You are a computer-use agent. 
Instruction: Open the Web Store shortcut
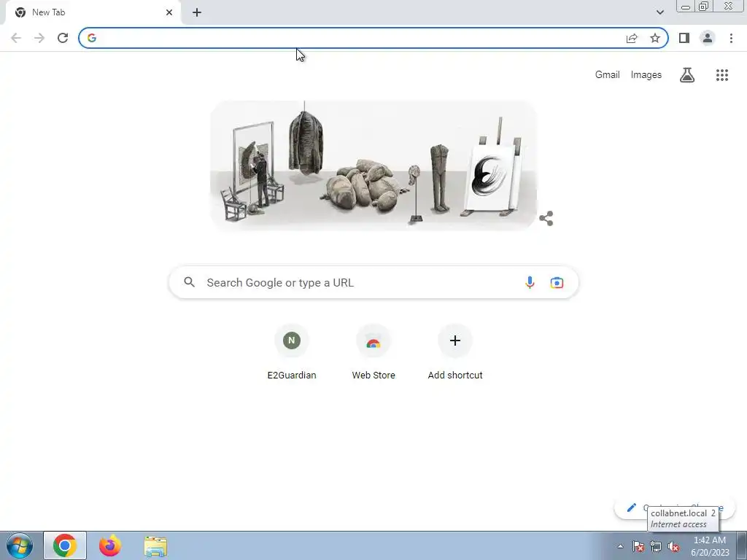coord(373,352)
